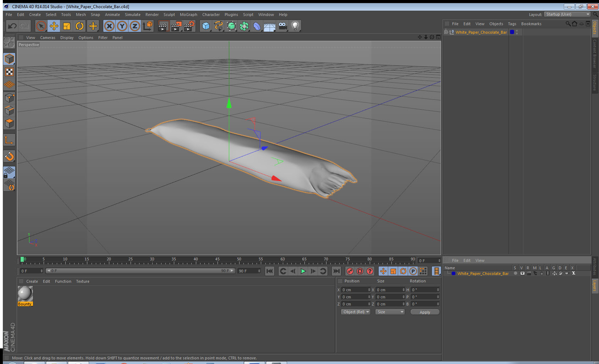
Task: Go to start of animation
Action: tap(270, 271)
